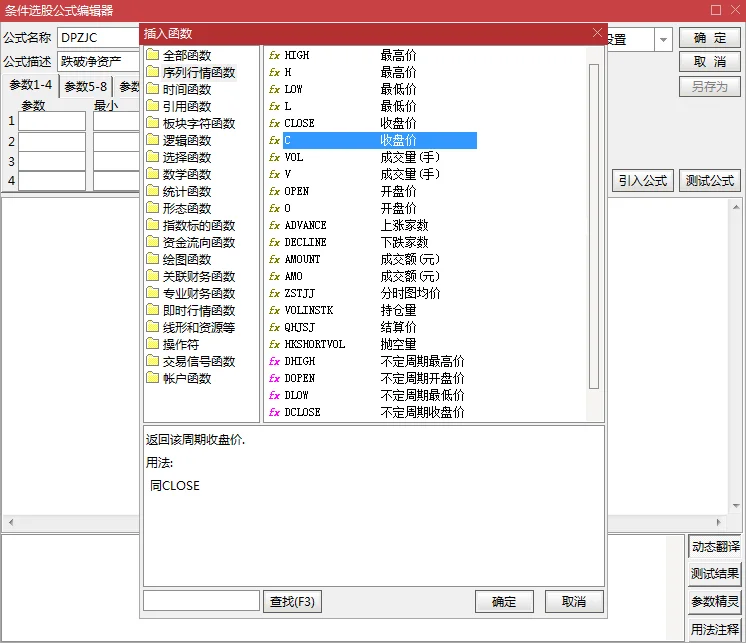This screenshot has width=746, height=643.
Task: Click the 参数精灵 button
Action: 715,602
